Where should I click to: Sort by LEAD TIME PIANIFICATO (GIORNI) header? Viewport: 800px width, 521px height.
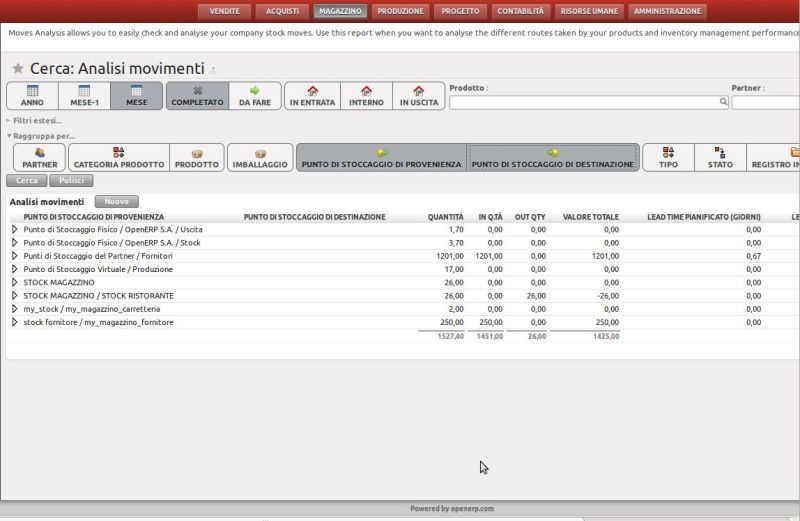point(704,217)
